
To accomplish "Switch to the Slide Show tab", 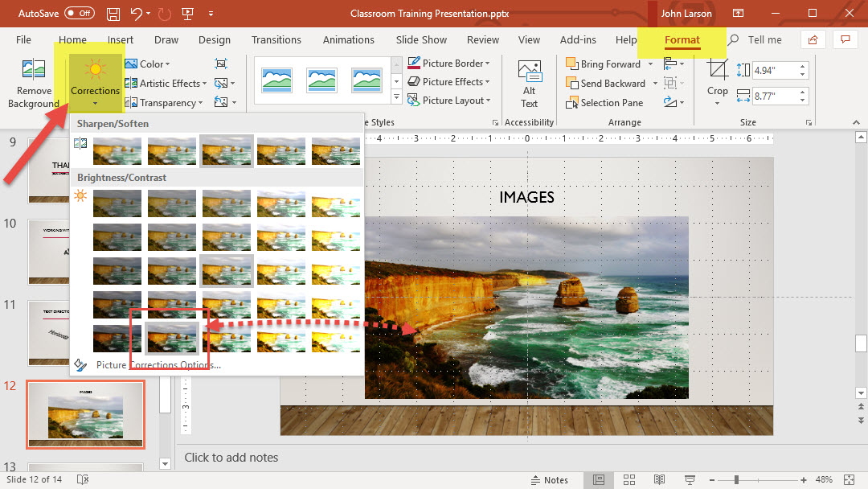I will (421, 40).
